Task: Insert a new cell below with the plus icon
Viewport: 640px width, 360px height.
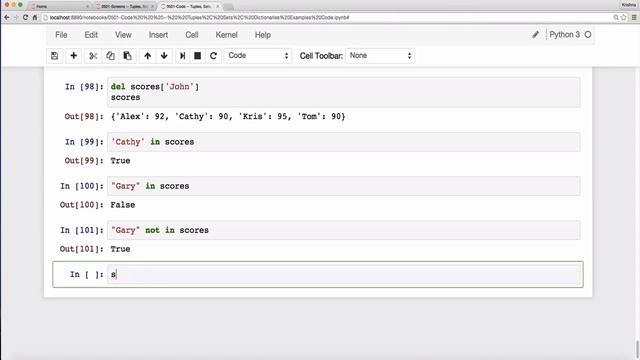Action: pyautogui.click(x=73, y=56)
